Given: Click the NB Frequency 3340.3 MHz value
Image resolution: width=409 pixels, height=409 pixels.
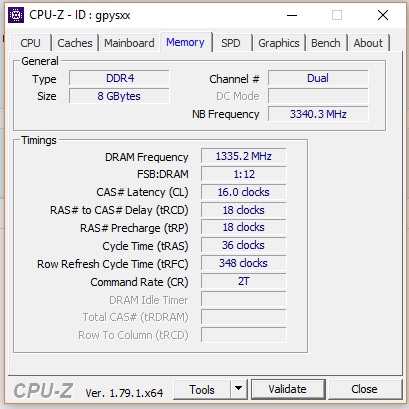Looking at the screenshot, I should [318, 114].
